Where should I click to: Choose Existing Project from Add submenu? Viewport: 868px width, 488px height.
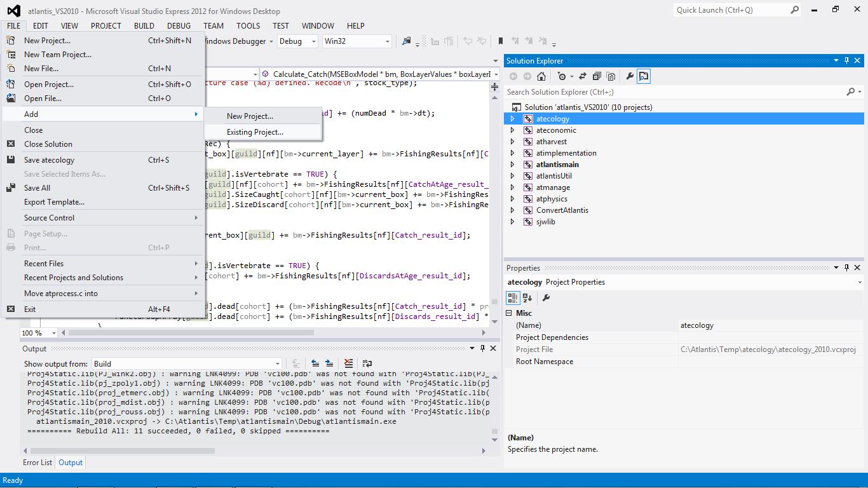(x=255, y=132)
